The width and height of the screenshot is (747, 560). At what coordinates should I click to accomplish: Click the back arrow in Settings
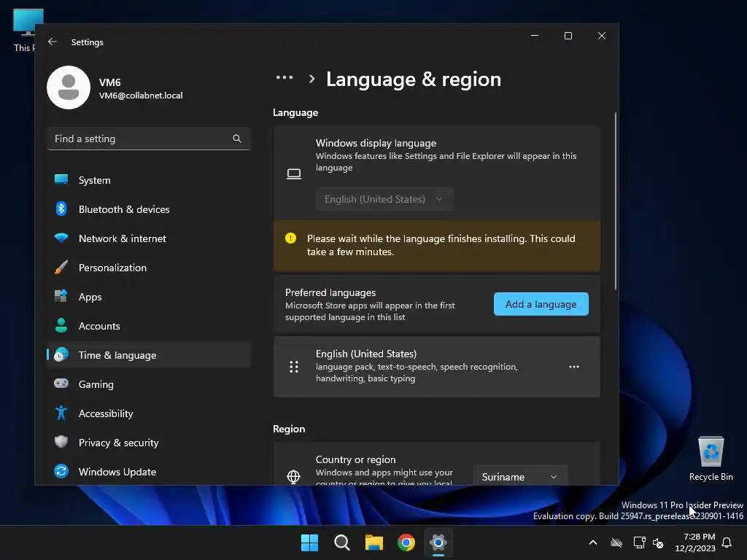coord(53,42)
